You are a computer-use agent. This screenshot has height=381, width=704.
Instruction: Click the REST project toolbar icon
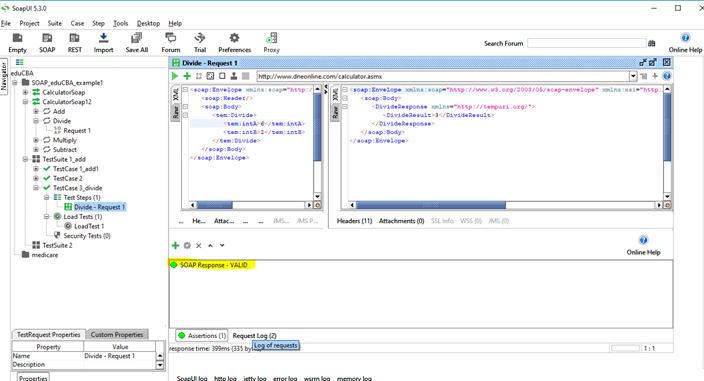(x=75, y=43)
